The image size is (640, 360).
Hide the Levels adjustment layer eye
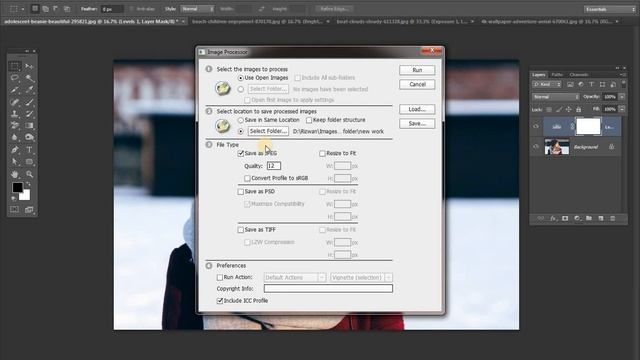click(536, 127)
